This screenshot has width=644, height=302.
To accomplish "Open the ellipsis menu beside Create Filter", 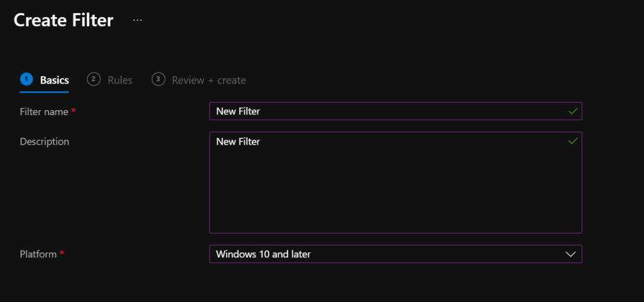I will coord(137,20).
